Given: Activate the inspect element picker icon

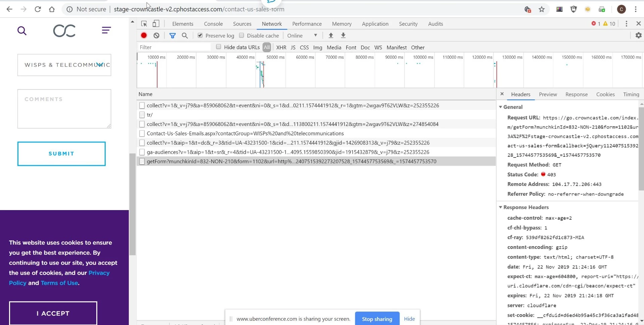Looking at the screenshot, I should tap(144, 23).
